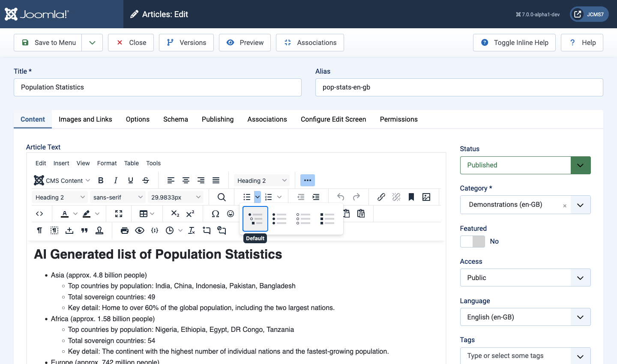Image resolution: width=617 pixels, height=364 pixels.
Task: Apply the highlight background color marker
Action: pyautogui.click(x=87, y=214)
